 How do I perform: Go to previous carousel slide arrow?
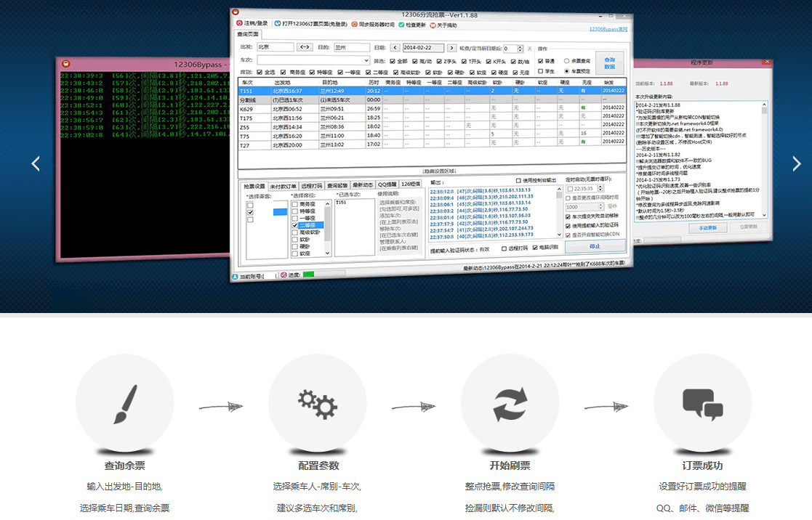click(x=35, y=164)
